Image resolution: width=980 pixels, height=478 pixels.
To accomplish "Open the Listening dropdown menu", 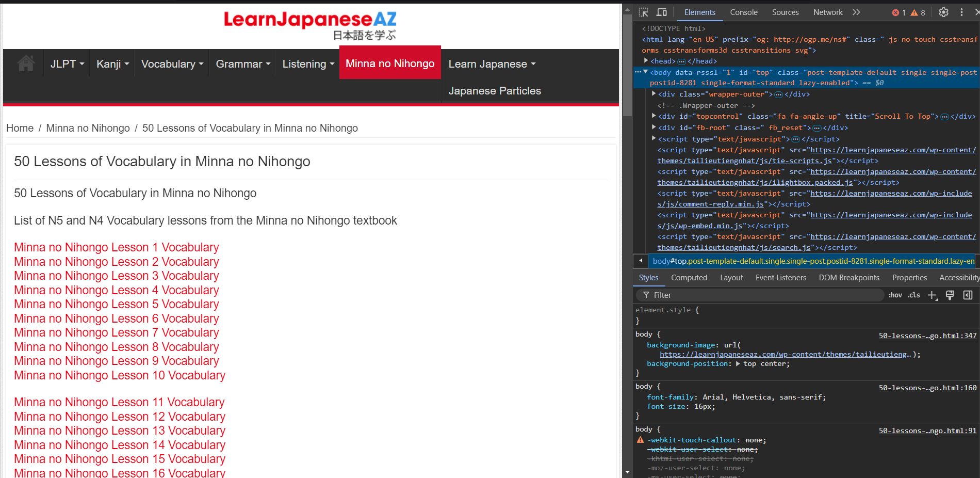I will pos(308,64).
